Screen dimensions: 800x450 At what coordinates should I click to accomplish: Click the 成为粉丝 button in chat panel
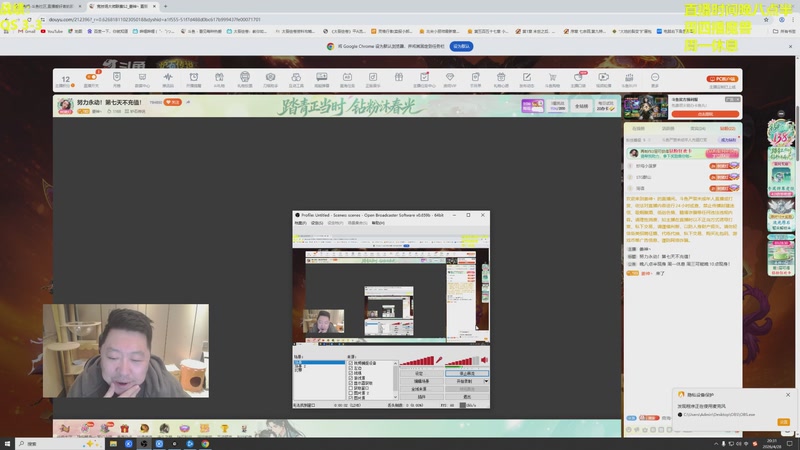[728, 140]
